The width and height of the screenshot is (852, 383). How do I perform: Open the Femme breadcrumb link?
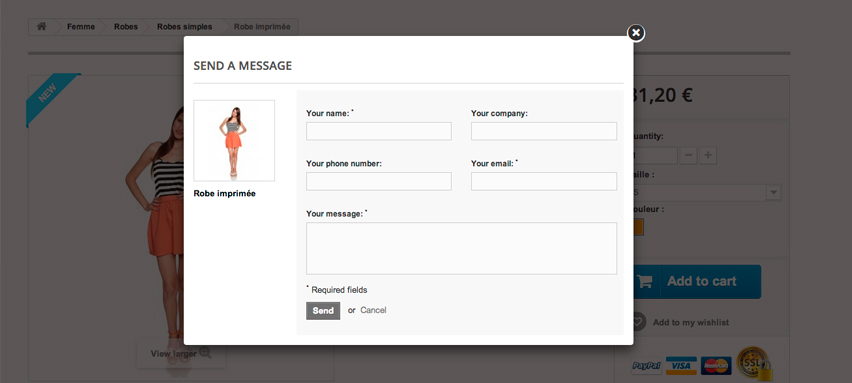tap(81, 27)
